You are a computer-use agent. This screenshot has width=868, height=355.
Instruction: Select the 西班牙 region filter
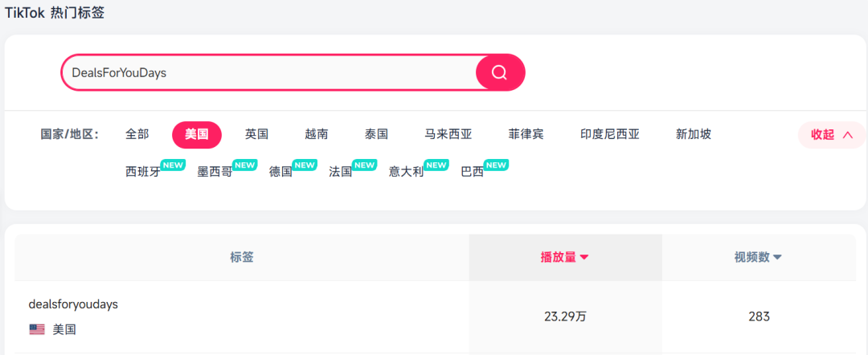[x=143, y=172]
